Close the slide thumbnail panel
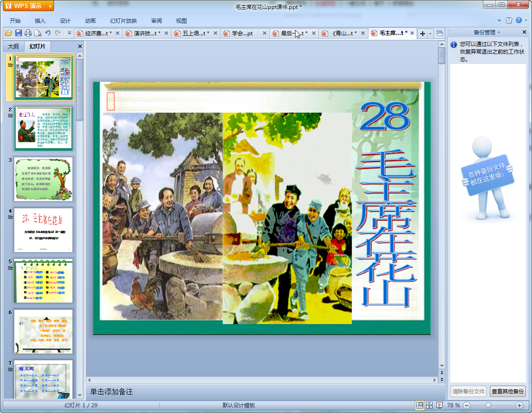 [80, 46]
